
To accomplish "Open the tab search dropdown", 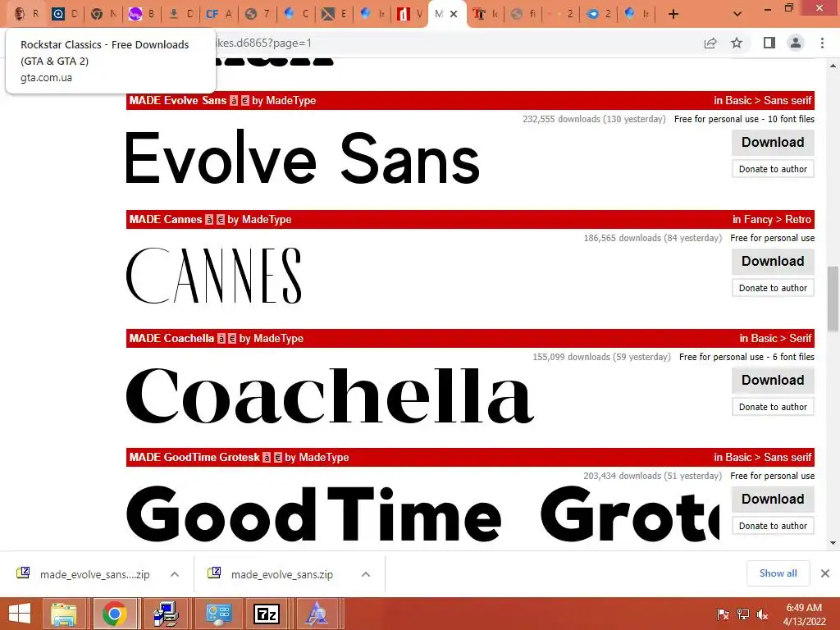I will [737, 14].
